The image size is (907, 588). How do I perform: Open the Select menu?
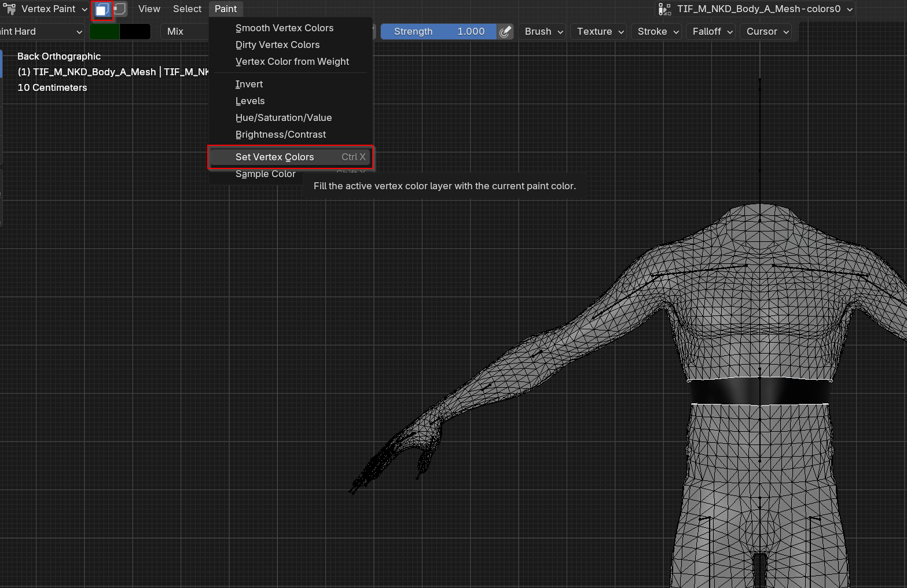(x=187, y=9)
